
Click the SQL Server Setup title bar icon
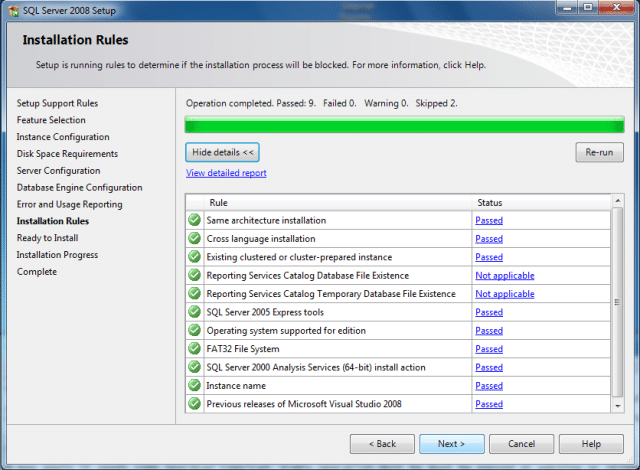(x=13, y=11)
